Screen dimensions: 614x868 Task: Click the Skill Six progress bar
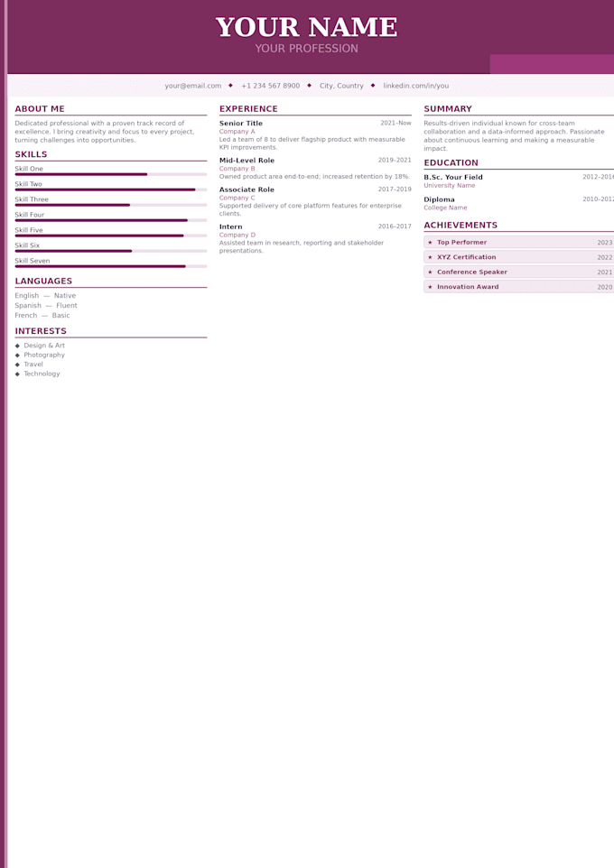click(x=111, y=251)
